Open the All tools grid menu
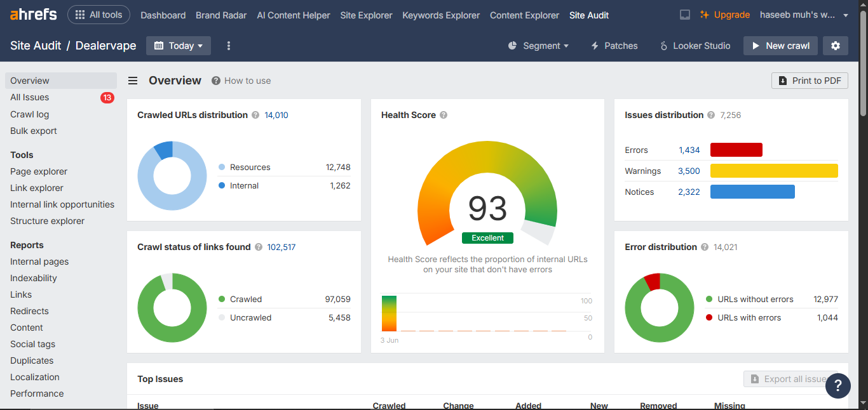The image size is (868, 410). (x=98, y=15)
